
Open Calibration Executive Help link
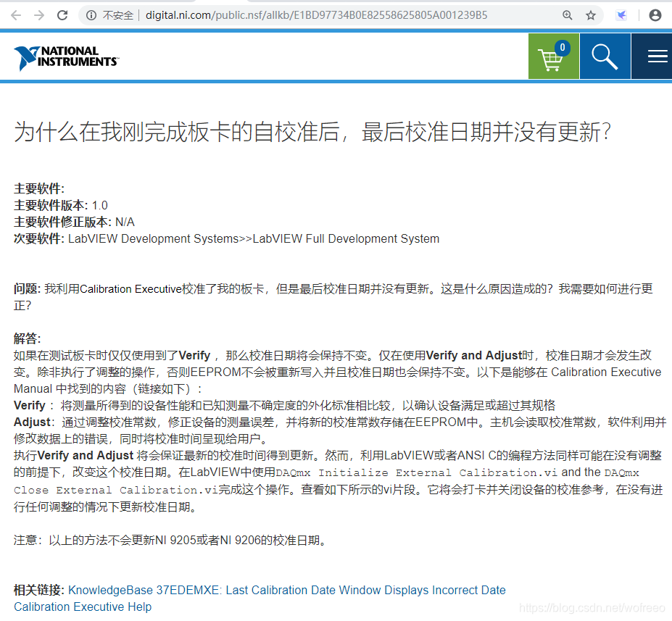coord(83,607)
